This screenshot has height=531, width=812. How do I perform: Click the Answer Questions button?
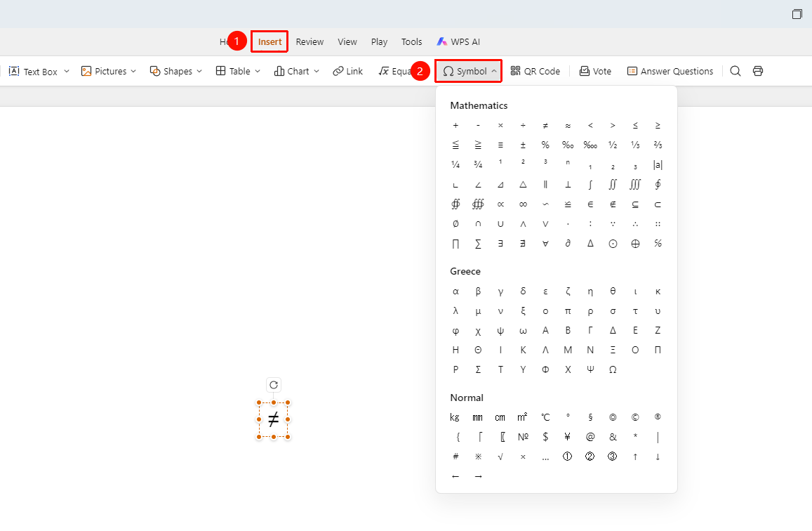pos(670,71)
